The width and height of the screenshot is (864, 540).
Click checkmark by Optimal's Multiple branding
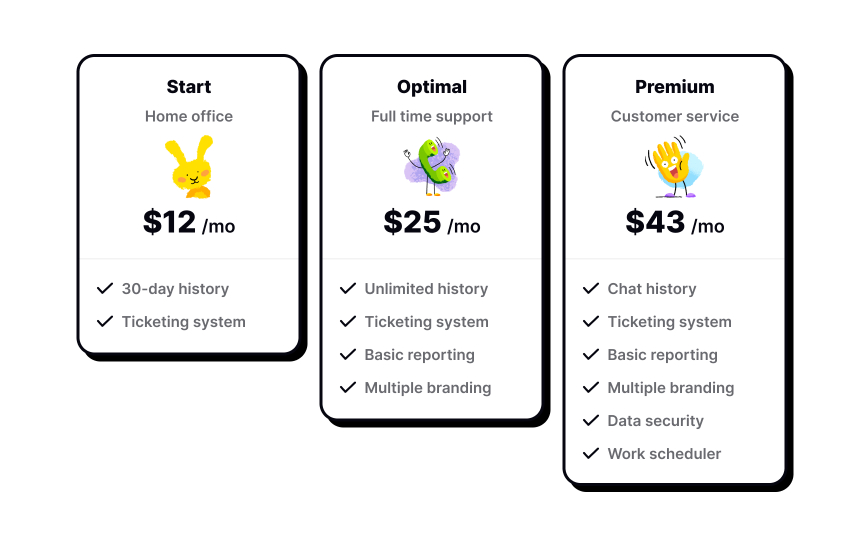click(x=348, y=388)
